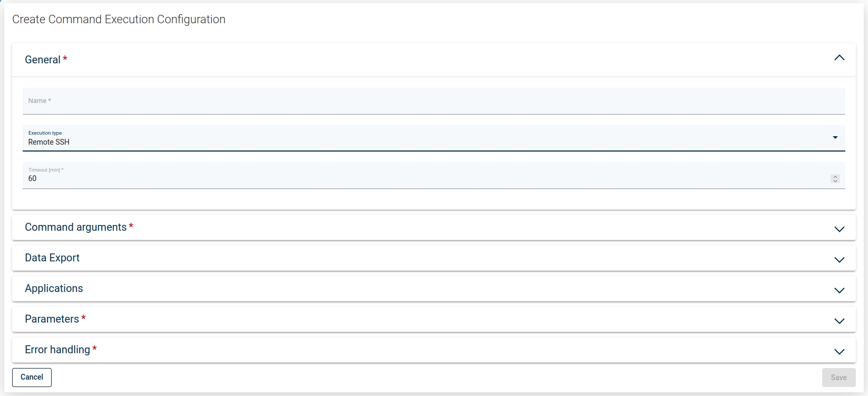Expand Command arguments using its chevron
This screenshot has width=868, height=396.
pyautogui.click(x=839, y=229)
